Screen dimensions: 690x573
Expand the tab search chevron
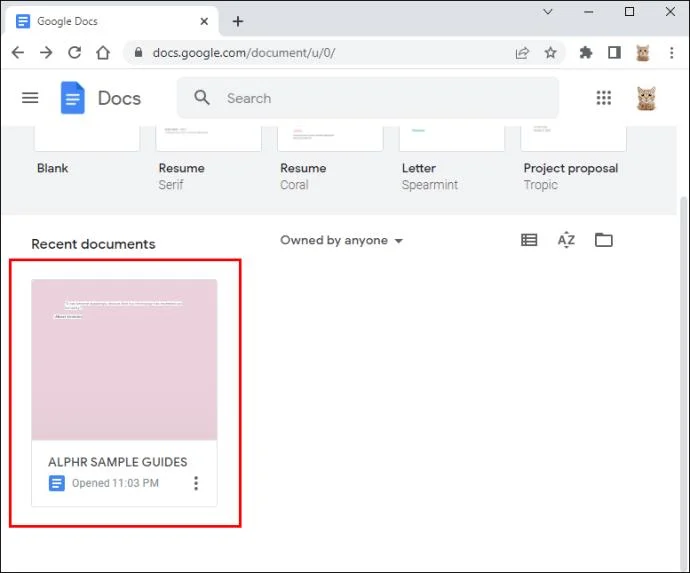point(547,11)
